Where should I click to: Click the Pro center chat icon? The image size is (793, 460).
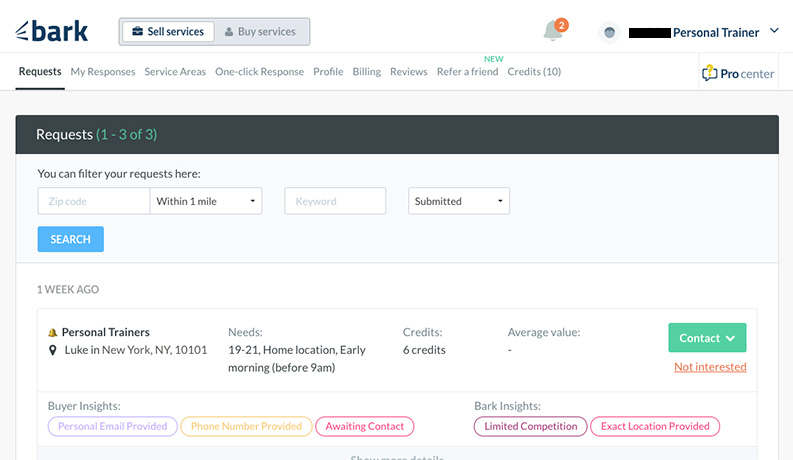point(710,73)
